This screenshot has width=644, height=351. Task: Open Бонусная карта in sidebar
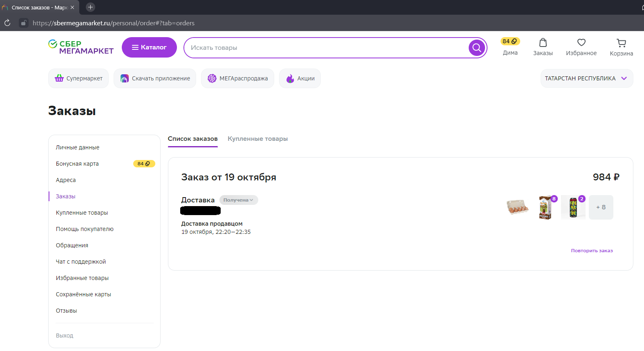[77, 164]
